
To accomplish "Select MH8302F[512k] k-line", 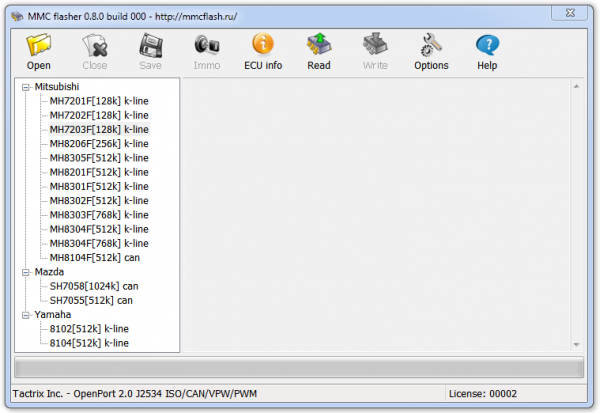I will (99, 201).
